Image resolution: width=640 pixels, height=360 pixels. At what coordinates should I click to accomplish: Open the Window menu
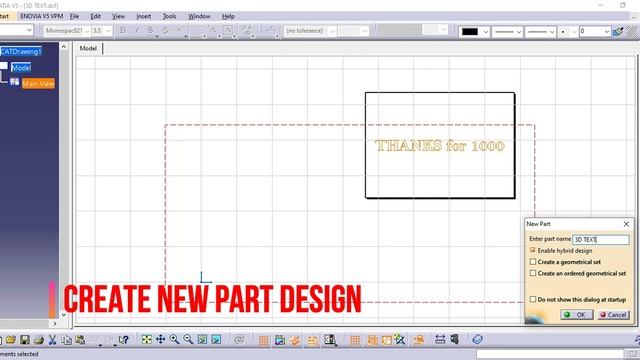click(x=199, y=16)
